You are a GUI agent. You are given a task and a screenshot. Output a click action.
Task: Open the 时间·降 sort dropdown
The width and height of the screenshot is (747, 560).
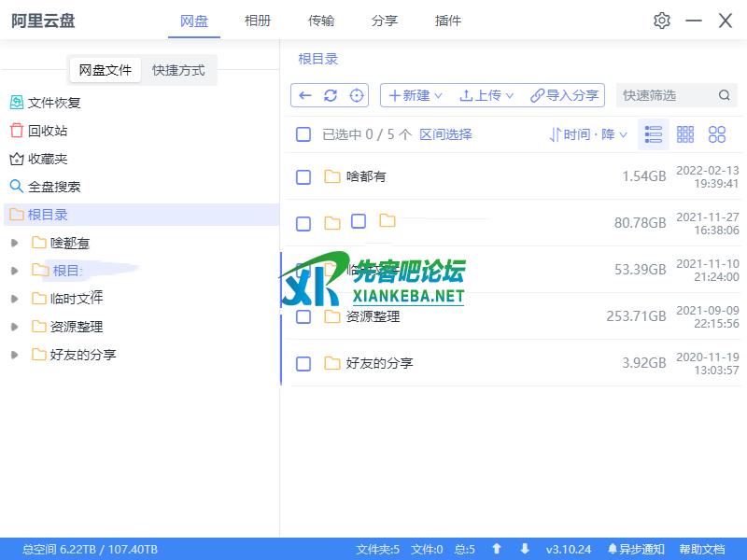(588, 134)
